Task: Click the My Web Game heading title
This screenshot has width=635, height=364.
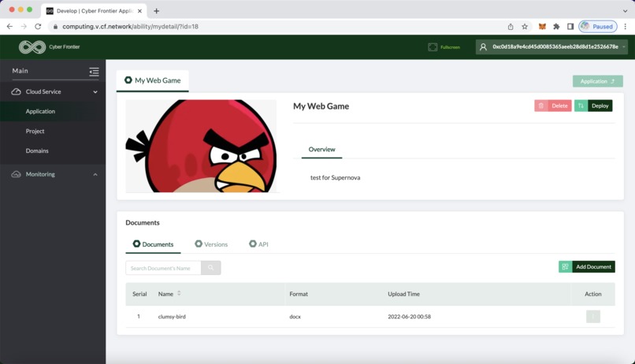Action: coord(321,106)
